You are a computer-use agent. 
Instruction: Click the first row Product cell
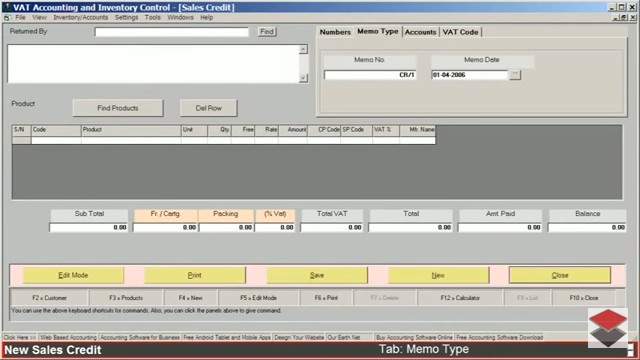tap(131, 140)
